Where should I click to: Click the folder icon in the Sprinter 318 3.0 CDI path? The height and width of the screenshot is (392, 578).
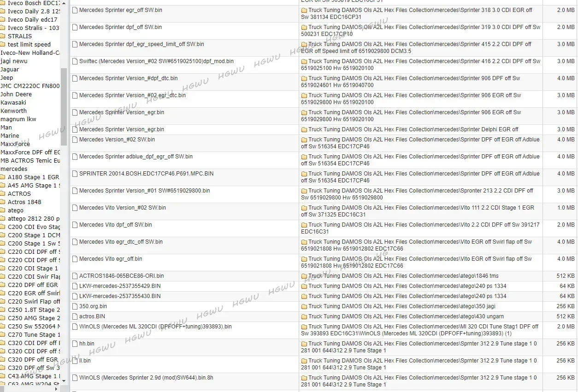click(304, 10)
